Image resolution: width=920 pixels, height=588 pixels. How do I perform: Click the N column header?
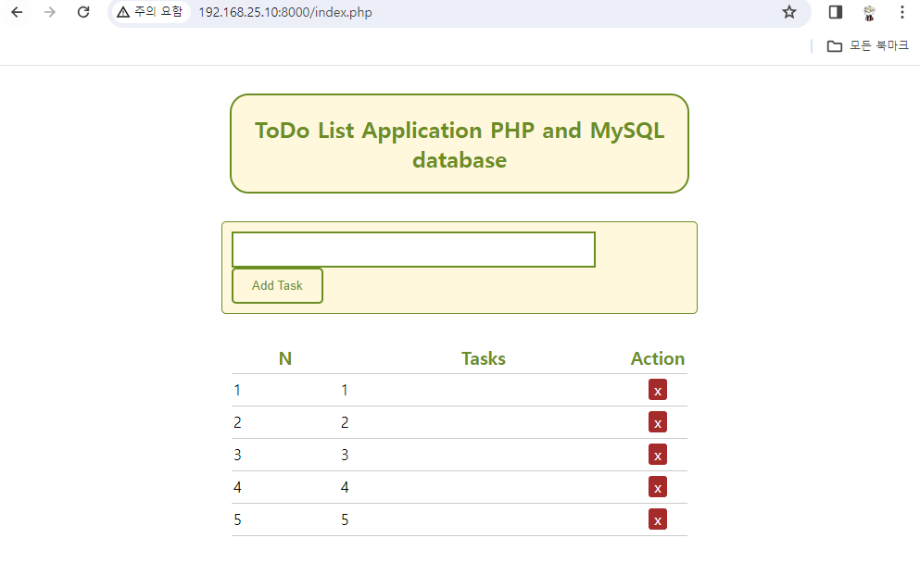tap(285, 358)
